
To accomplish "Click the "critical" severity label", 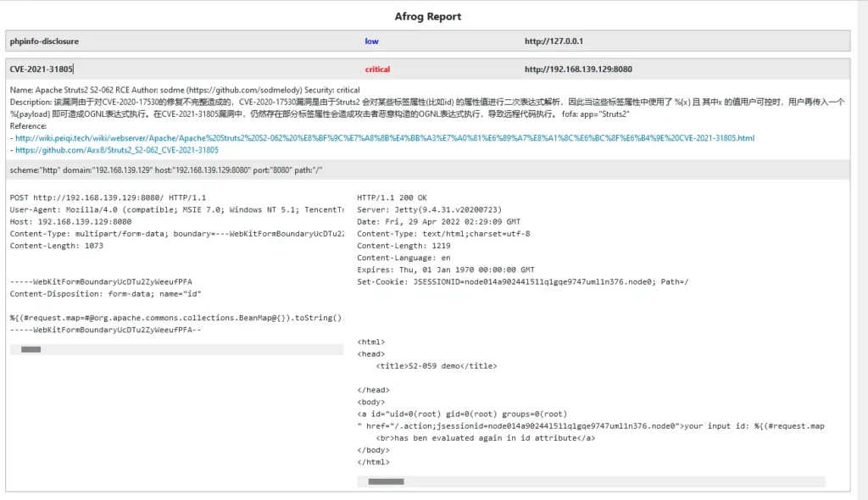I will click(x=377, y=69).
